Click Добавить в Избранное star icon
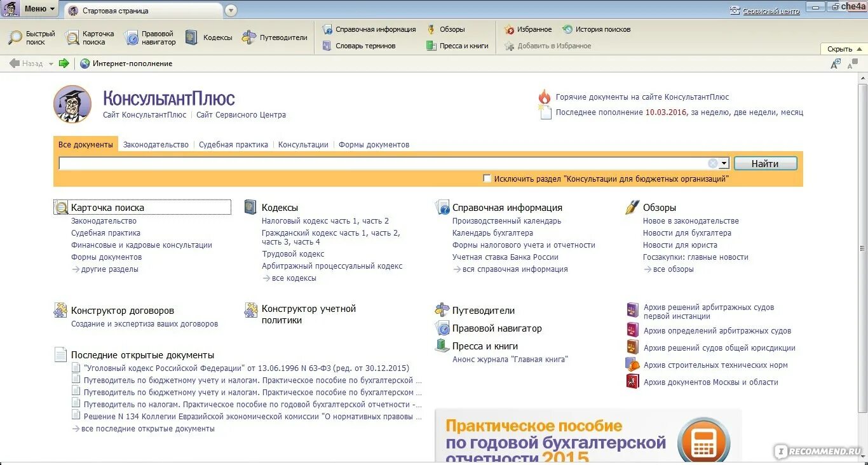 (509, 46)
